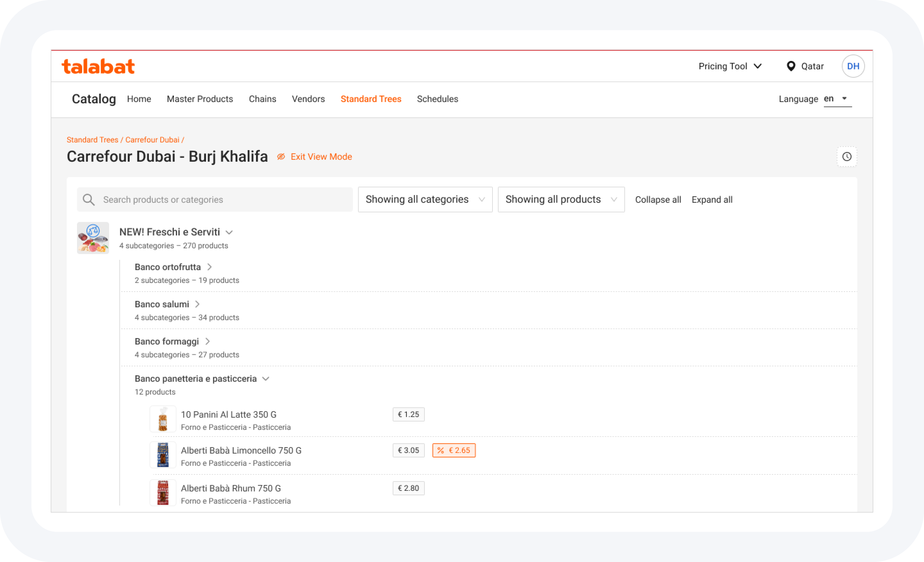The height and width of the screenshot is (562, 924).
Task: Click NEW! Freschi e Serviti category thumbnail
Action: pyautogui.click(x=93, y=238)
